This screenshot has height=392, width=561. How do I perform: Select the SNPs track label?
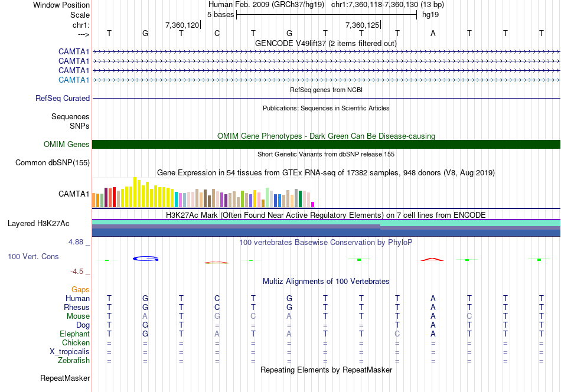pyautogui.click(x=80, y=126)
